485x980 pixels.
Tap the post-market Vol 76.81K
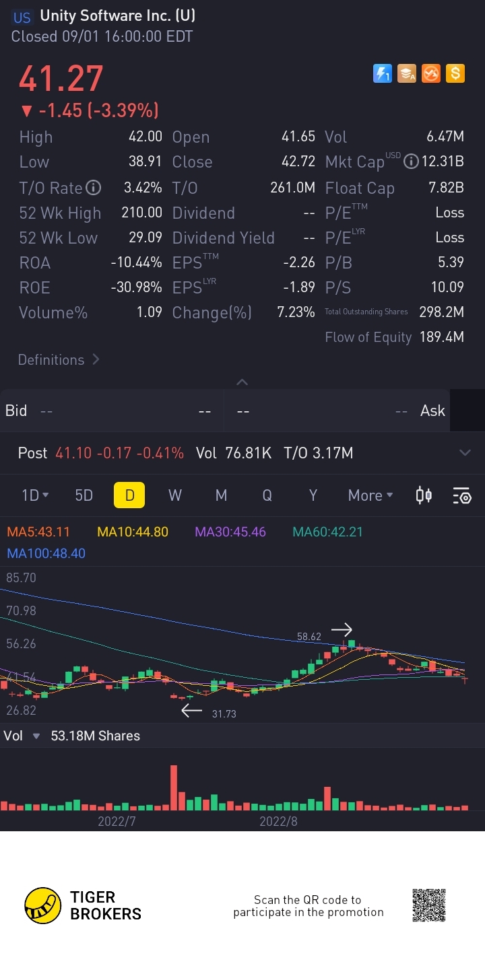[249, 453]
